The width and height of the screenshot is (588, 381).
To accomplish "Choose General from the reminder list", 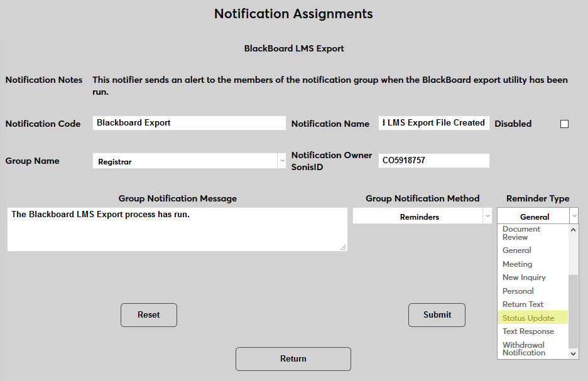I will tap(516, 250).
